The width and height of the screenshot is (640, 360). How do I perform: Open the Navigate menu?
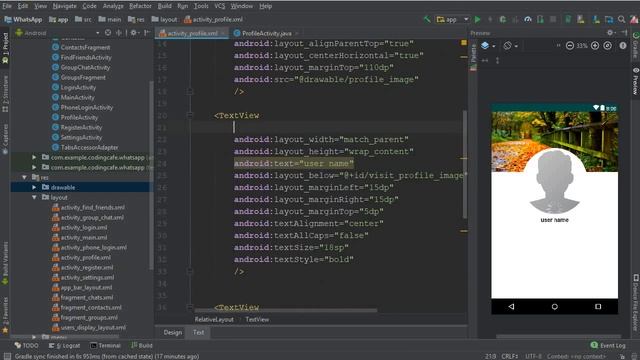point(64,6)
